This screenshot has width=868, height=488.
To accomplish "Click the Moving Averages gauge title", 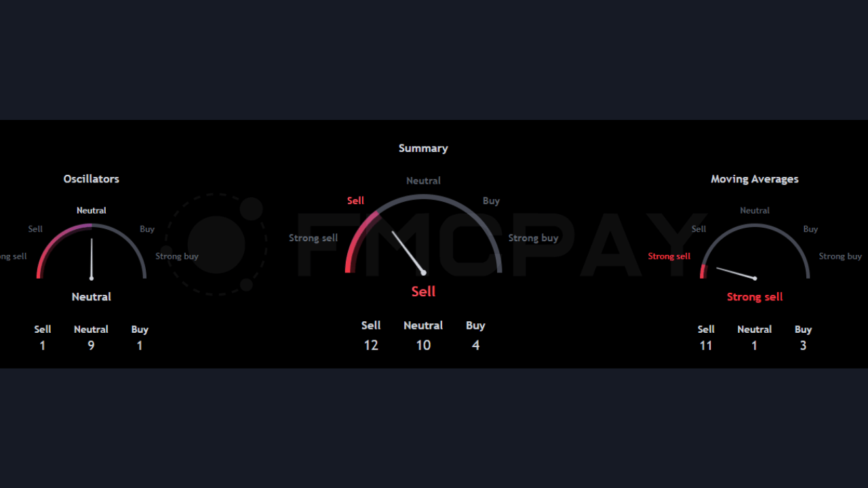I will tap(755, 179).
